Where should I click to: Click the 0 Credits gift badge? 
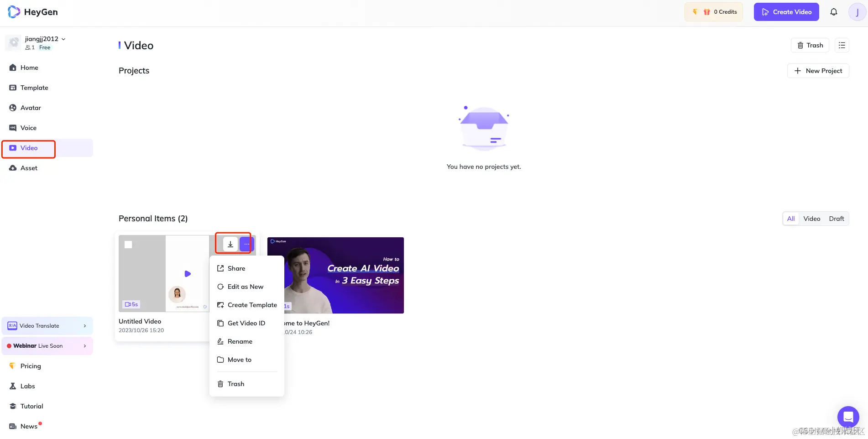714,12
